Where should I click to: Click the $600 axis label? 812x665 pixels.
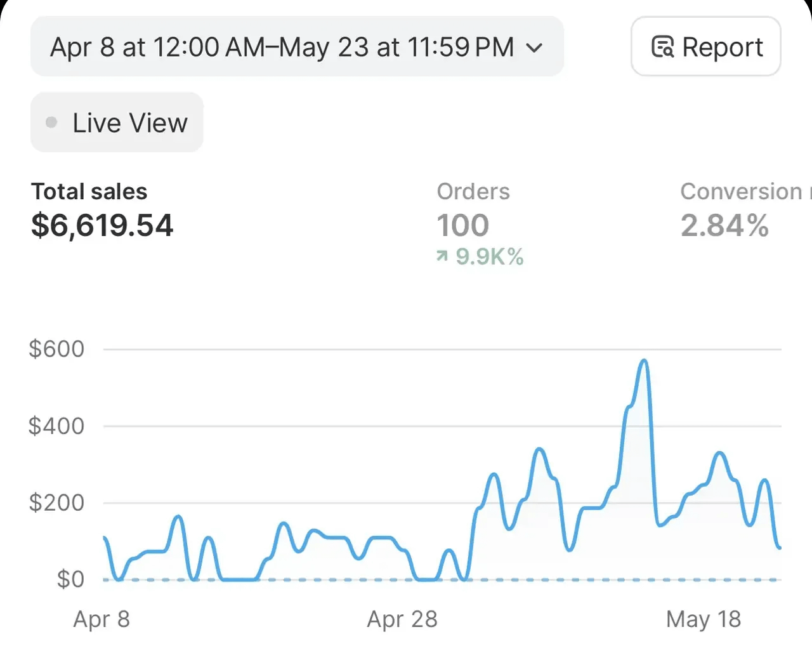tap(56, 349)
